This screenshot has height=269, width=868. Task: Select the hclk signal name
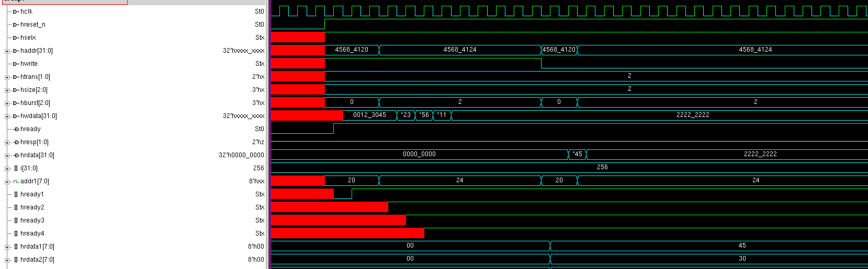26,11
